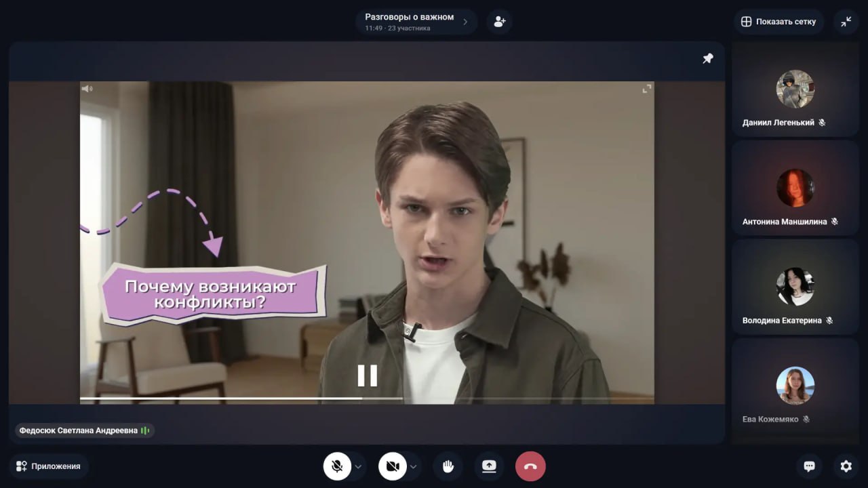Click Показать сетку button

[x=778, y=22]
